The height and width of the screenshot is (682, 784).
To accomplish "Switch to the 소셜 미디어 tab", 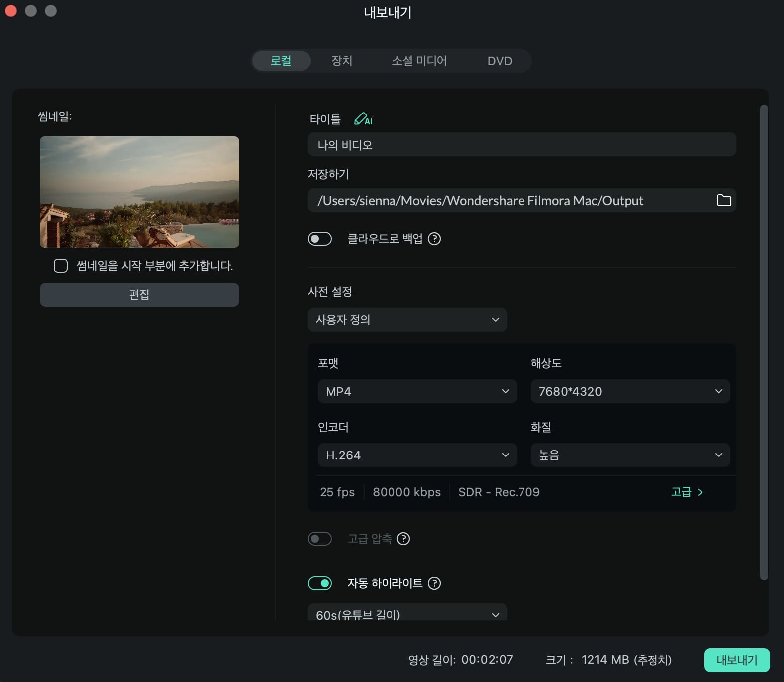I will tap(419, 61).
